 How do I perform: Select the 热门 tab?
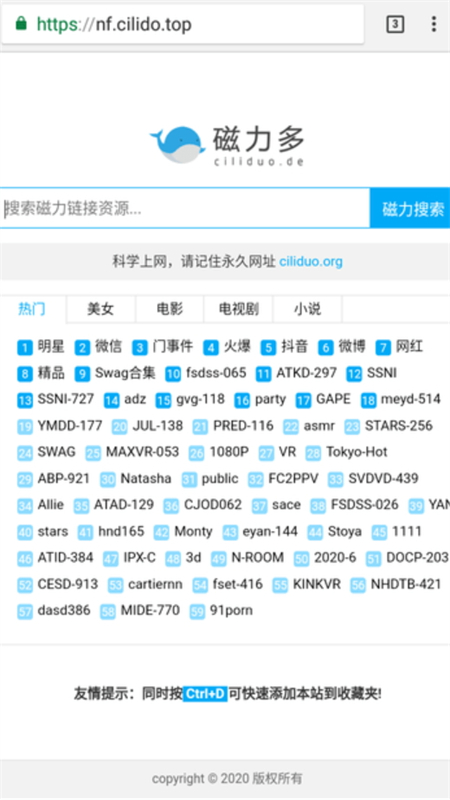click(32, 309)
